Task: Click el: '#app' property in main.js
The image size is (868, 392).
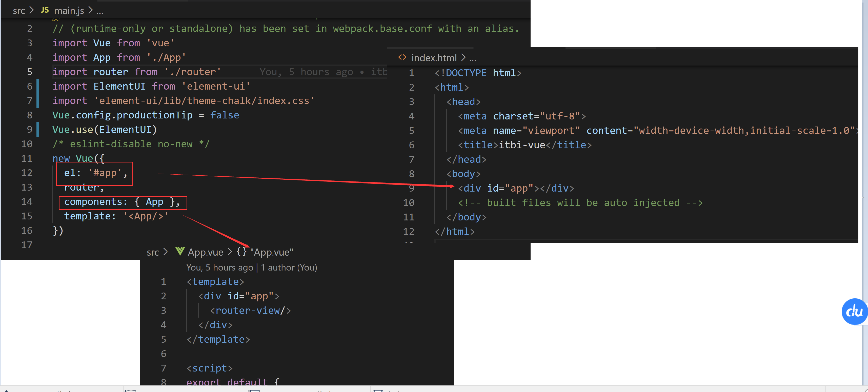Action: tap(95, 173)
